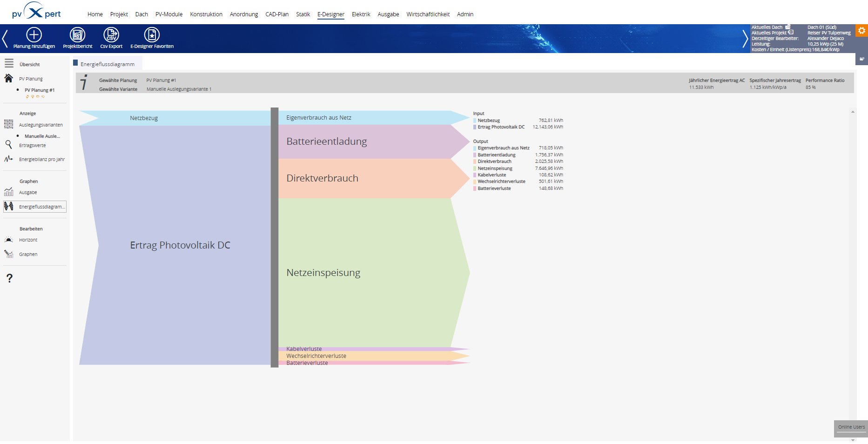This screenshot has width=868, height=444.
Task: Open Energiebilanz pro Jahr view
Action: point(41,159)
